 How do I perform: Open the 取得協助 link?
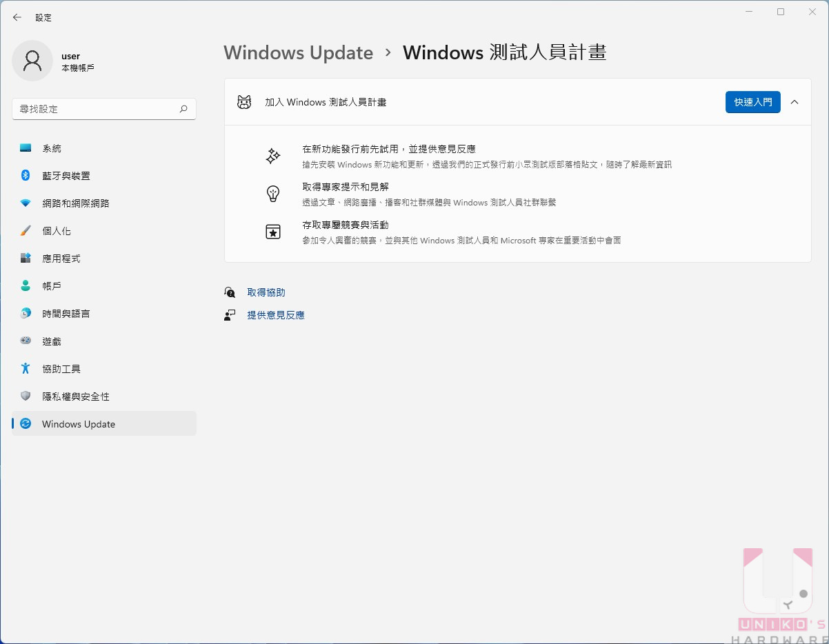click(x=266, y=292)
